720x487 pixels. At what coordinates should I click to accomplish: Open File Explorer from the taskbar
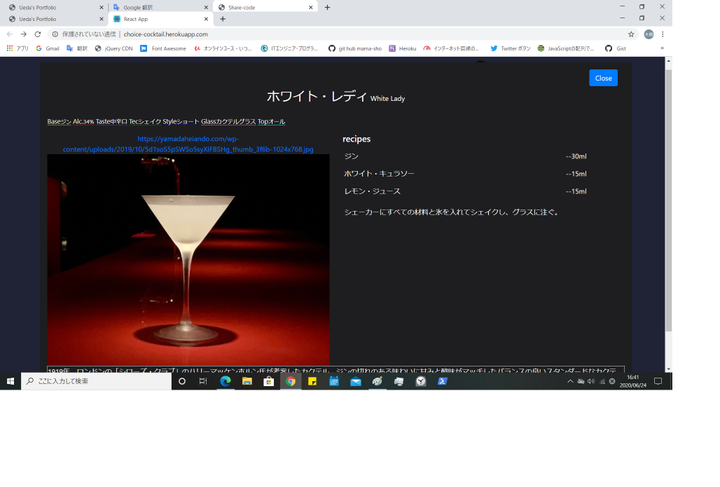coord(247,381)
